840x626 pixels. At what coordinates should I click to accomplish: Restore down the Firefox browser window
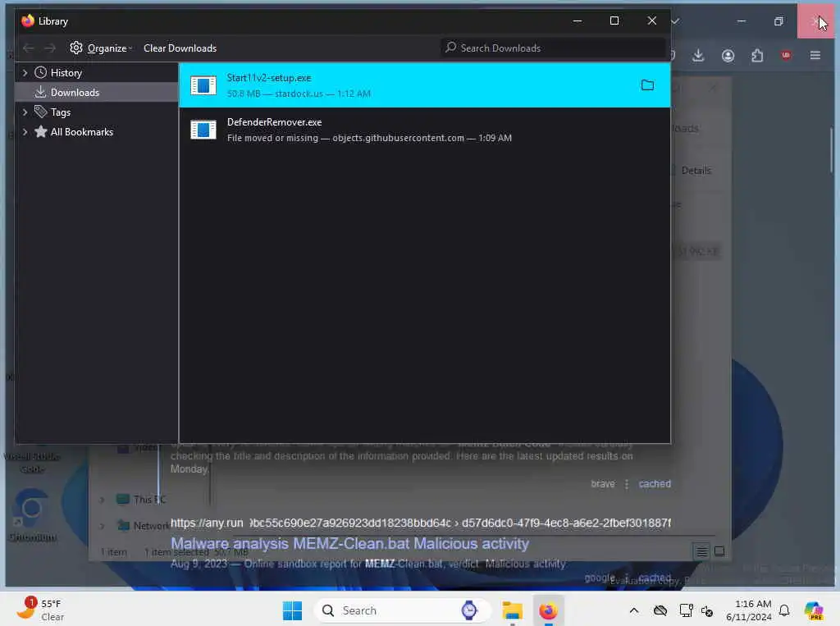tap(778, 21)
